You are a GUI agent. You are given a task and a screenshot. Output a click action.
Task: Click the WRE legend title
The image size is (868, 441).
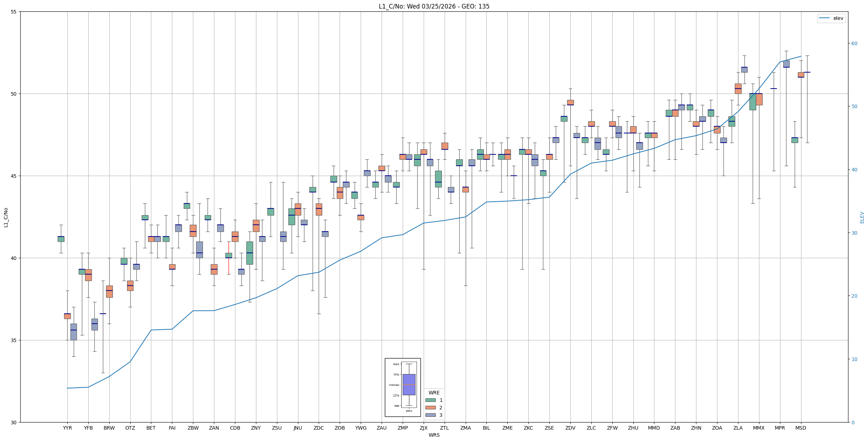pos(434,393)
